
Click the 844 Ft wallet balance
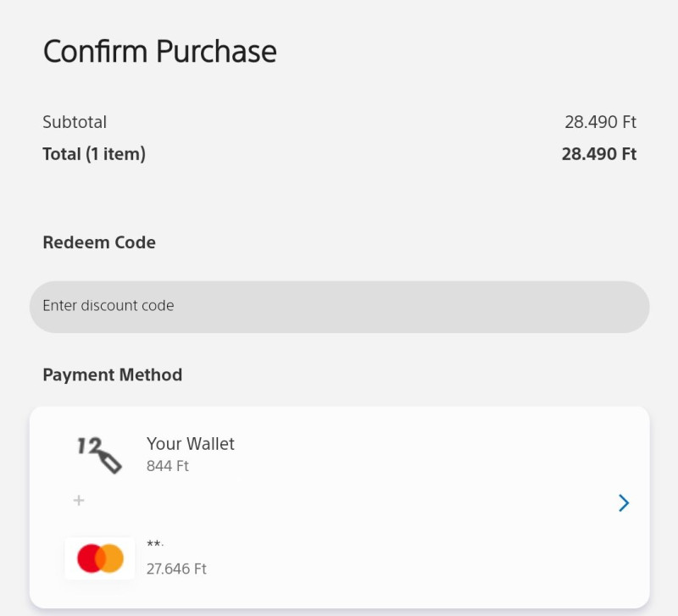pyautogui.click(x=168, y=466)
